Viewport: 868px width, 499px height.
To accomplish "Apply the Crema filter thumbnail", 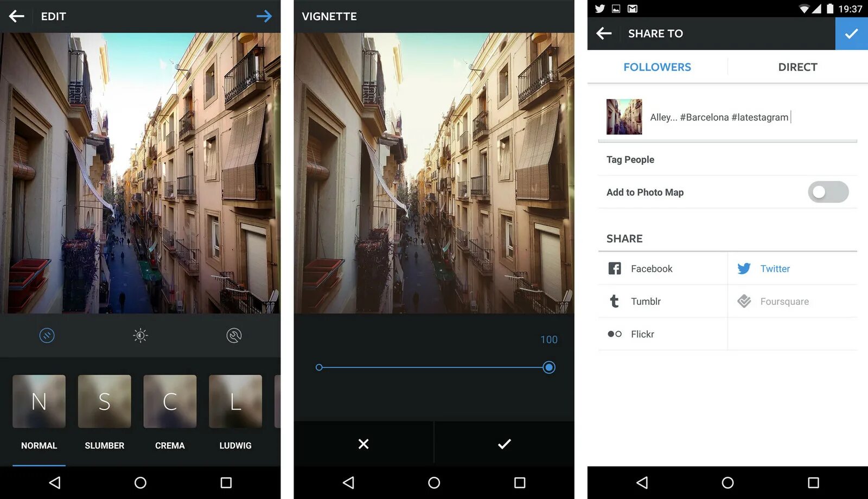I will [170, 401].
